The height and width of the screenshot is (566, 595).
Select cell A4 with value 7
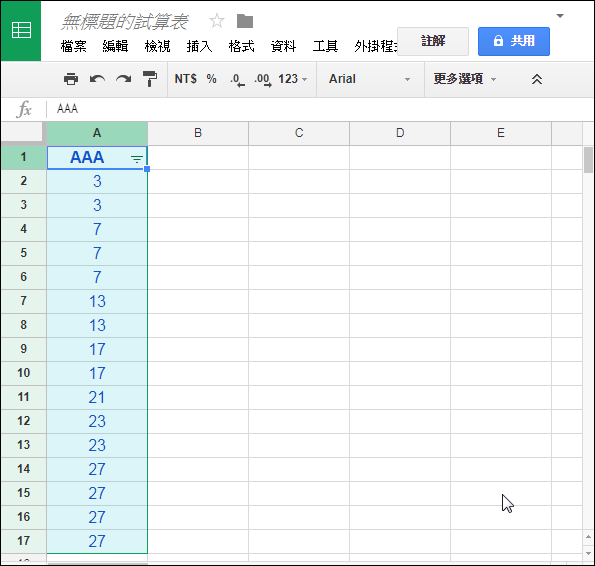point(97,229)
